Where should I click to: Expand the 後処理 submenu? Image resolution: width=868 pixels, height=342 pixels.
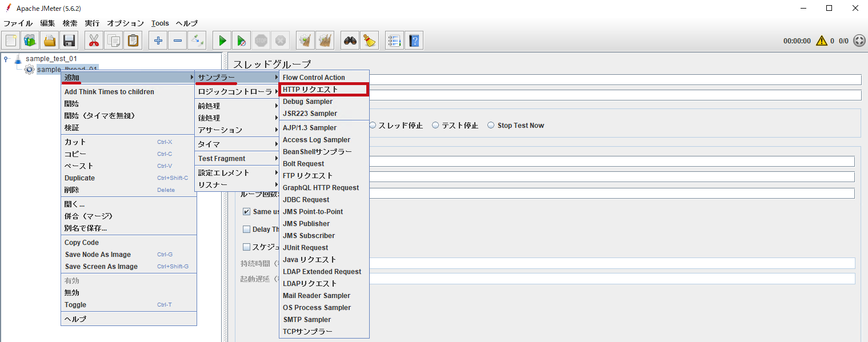pyautogui.click(x=238, y=118)
